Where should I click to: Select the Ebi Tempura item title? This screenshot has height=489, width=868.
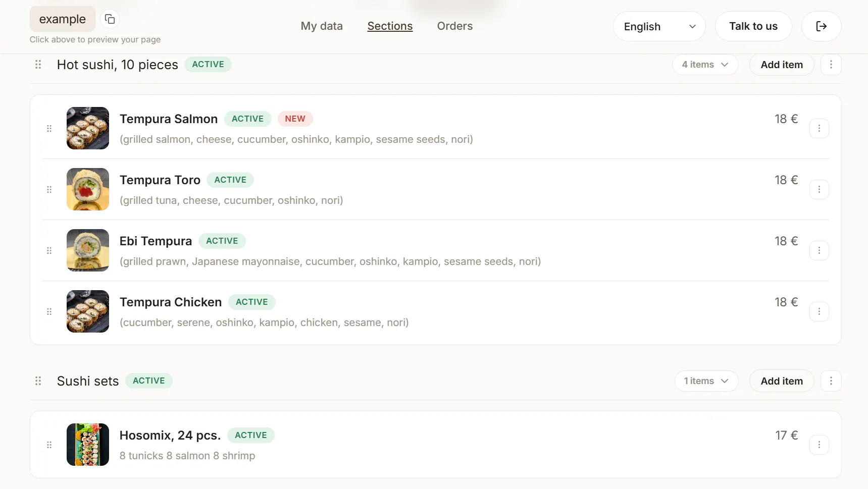point(156,241)
